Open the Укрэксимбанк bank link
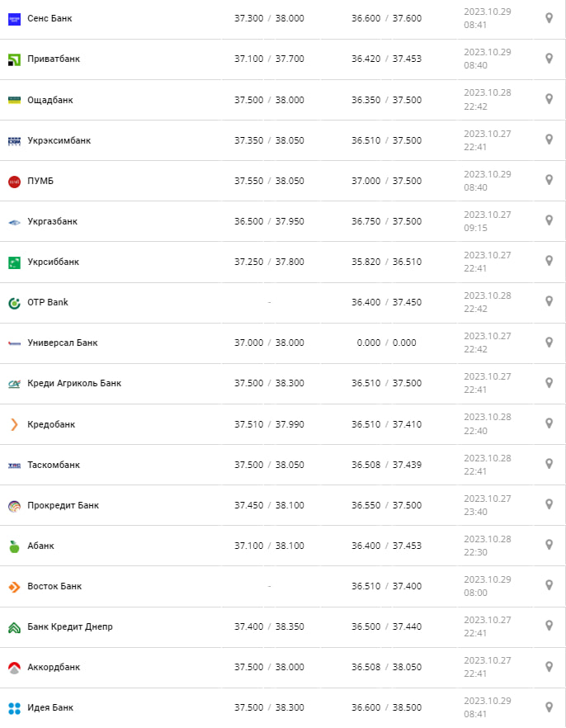This screenshot has height=728, width=566. (59, 140)
